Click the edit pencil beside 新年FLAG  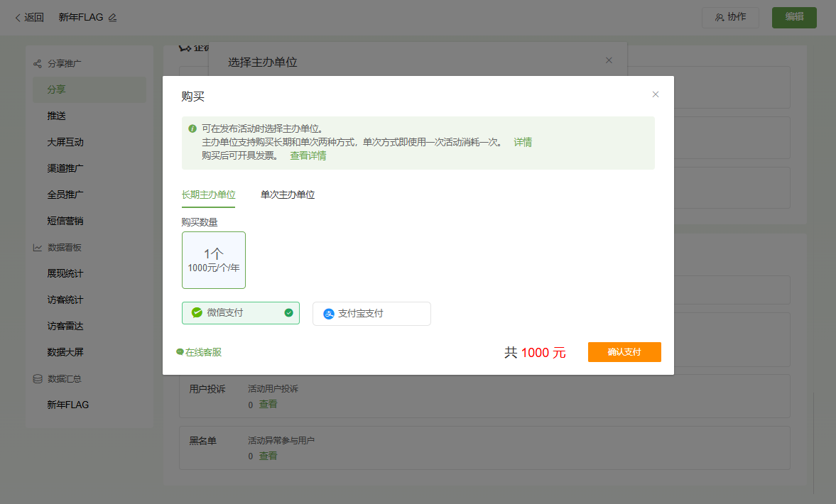pyautogui.click(x=112, y=18)
